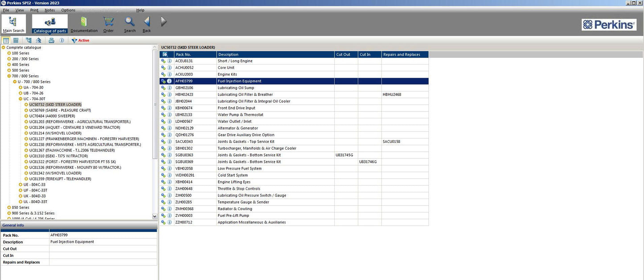Select the Main Search tree icon
Image resolution: width=644 pixels, height=280 pixels.
pyautogui.click(x=13, y=20)
